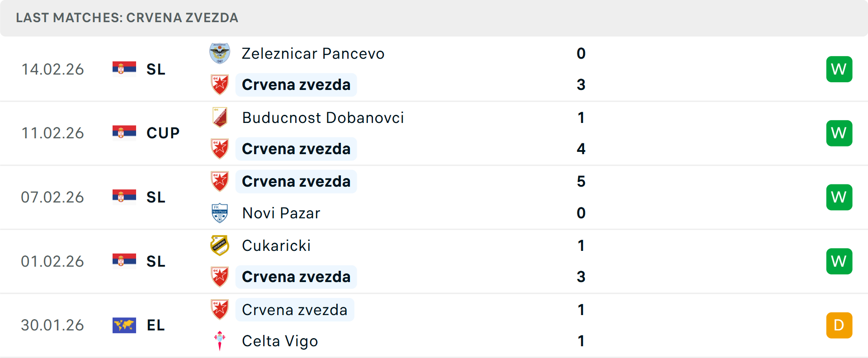The height and width of the screenshot is (358, 868).
Task: Select the Celta Vigo club logo
Action: coord(220,341)
